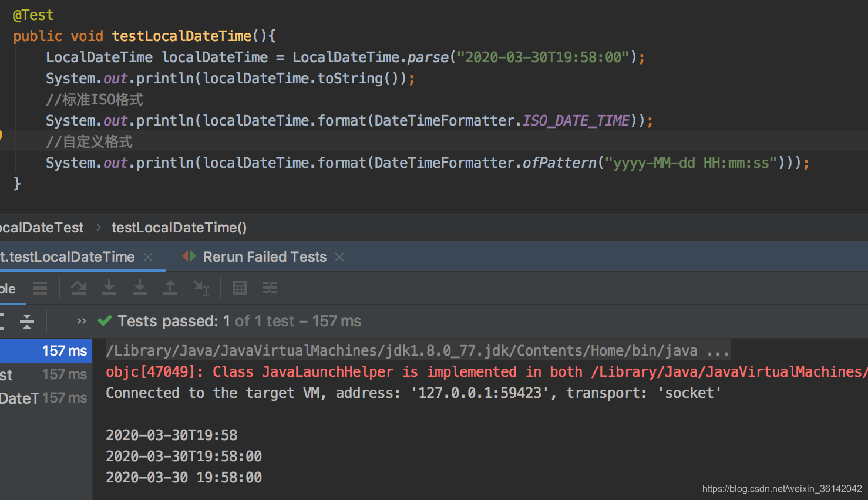
Task: Click console output 2020-03-30T19:58
Action: coord(171,435)
